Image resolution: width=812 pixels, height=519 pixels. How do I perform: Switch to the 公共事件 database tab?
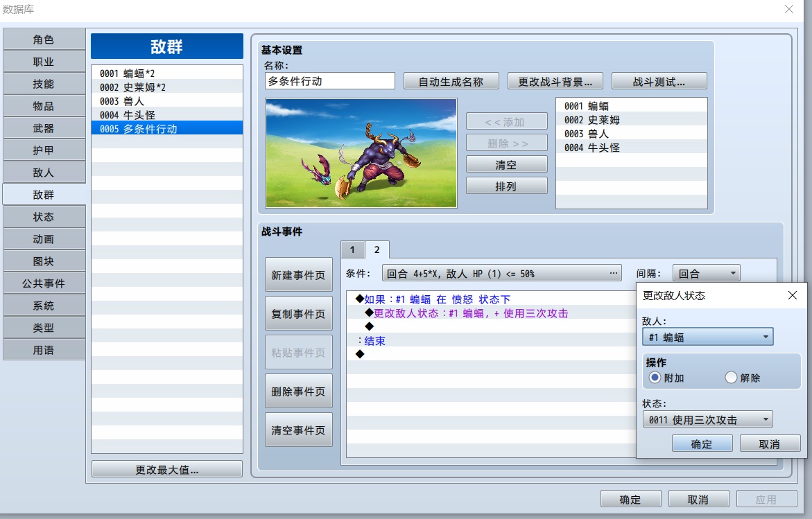(44, 283)
